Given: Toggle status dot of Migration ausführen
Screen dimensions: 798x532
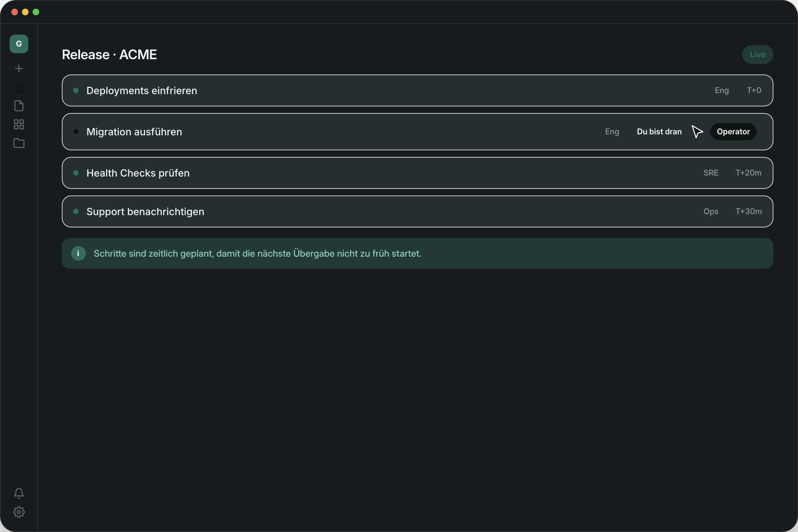Looking at the screenshot, I should click(x=76, y=132).
